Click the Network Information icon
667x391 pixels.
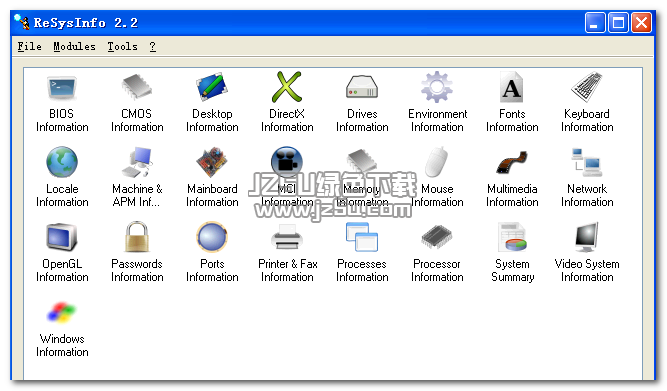tap(587, 162)
